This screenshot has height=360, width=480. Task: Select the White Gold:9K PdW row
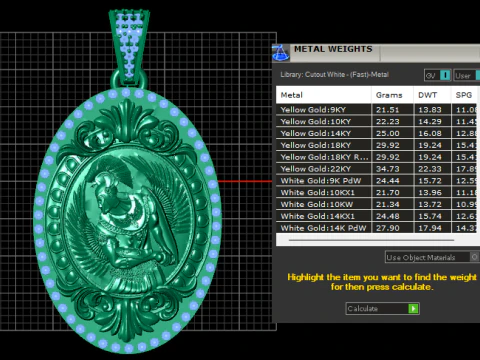377,181
